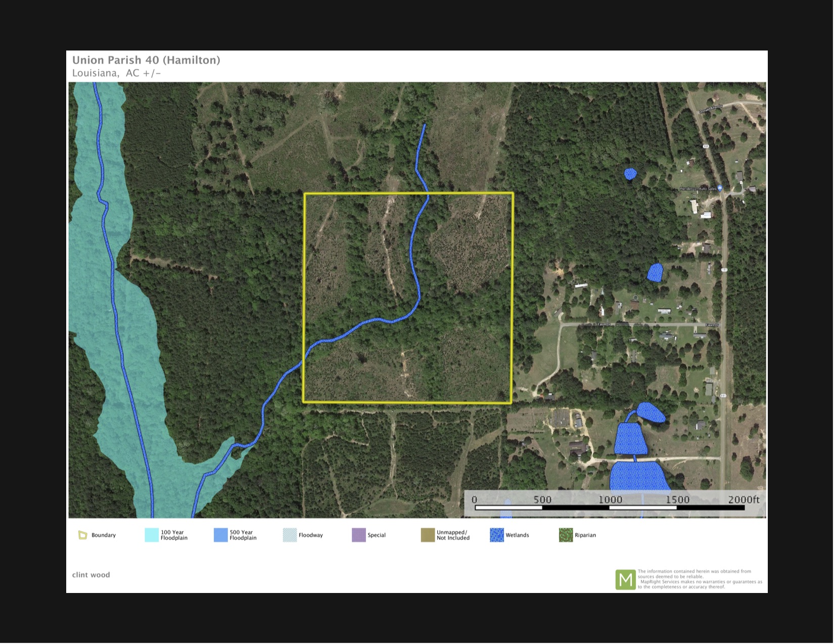Click the yellow Boundary legend icon
This screenshot has width=834, height=644.
point(83,535)
